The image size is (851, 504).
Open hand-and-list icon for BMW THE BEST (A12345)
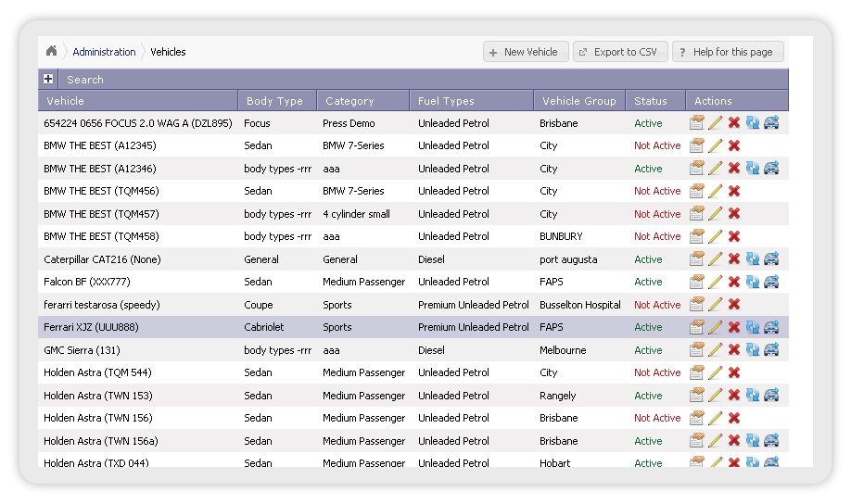(697, 146)
